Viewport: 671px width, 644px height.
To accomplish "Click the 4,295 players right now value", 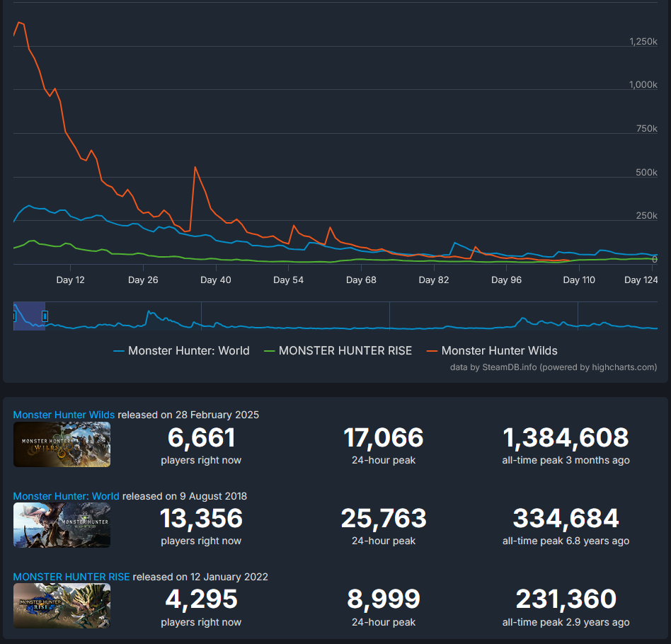I will click(x=201, y=599).
